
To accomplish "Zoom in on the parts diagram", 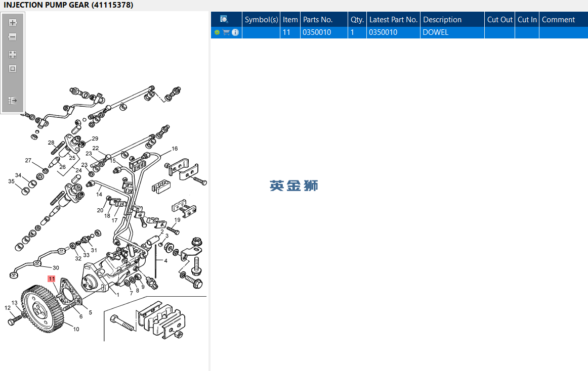I will 13,23.
